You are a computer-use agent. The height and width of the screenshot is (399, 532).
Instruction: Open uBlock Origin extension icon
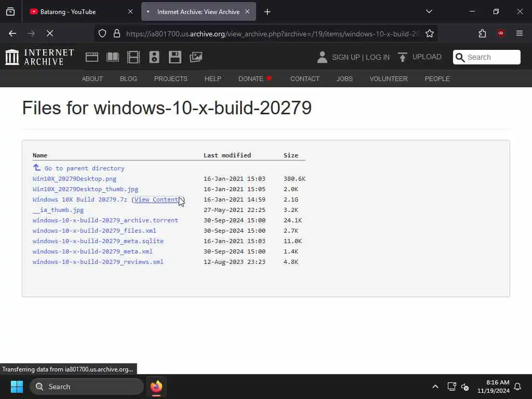[x=501, y=33]
